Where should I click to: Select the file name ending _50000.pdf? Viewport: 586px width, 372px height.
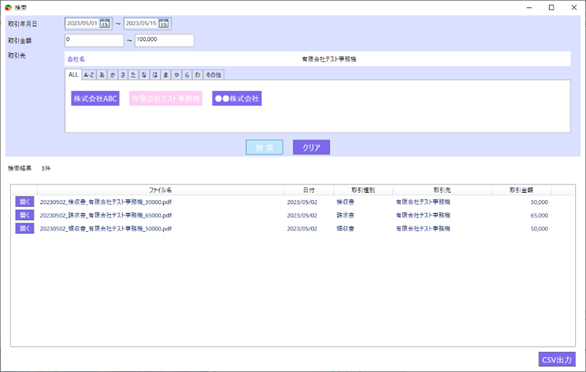click(106, 228)
